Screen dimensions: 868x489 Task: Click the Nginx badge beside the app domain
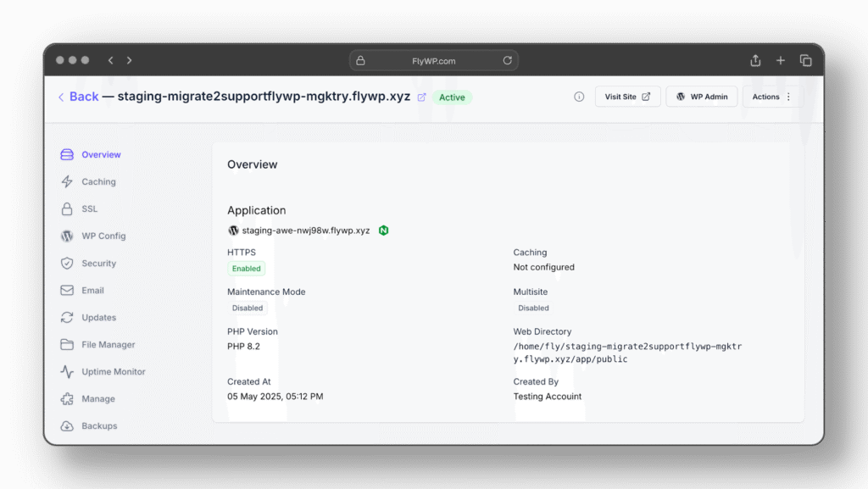[x=383, y=231]
